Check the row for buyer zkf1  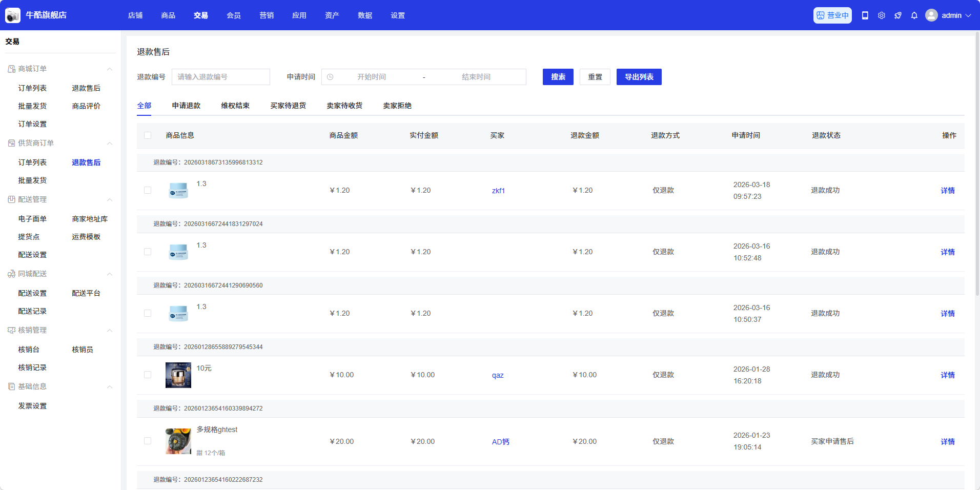click(x=148, y=190)
